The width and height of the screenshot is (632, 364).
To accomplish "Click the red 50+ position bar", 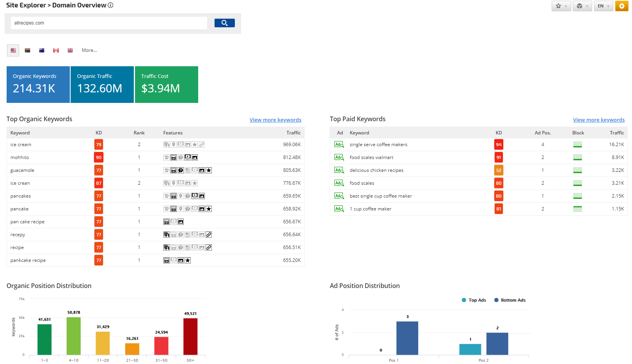I will 190,336.
